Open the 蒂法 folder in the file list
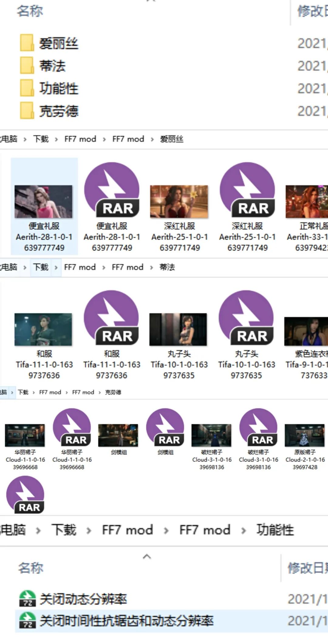Screen dimensions: 328x644 [x=52, y=66]
